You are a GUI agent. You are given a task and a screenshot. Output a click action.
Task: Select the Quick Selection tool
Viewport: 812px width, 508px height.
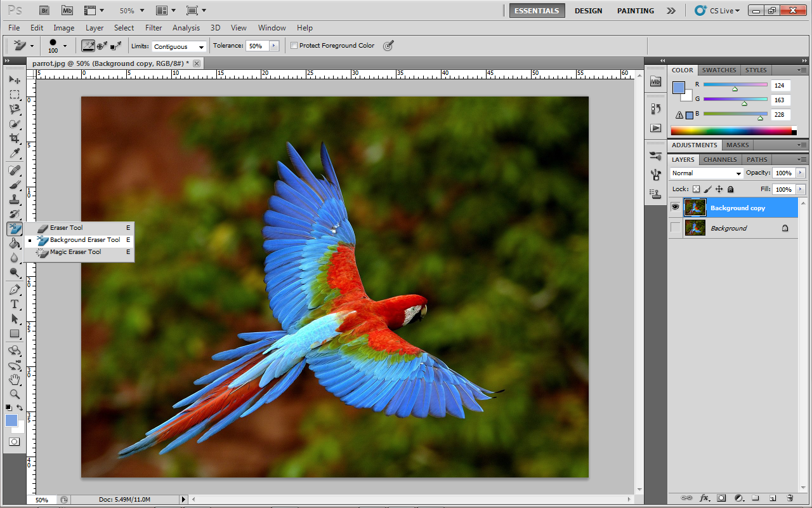[15, 124]
